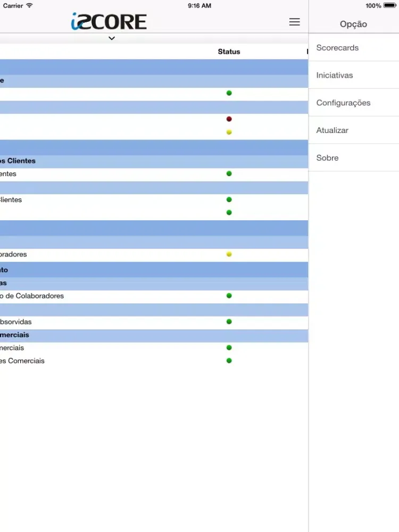399x532 pixels.
Task: Select the bold 'merciais' group header
Action: pos(14,335)
